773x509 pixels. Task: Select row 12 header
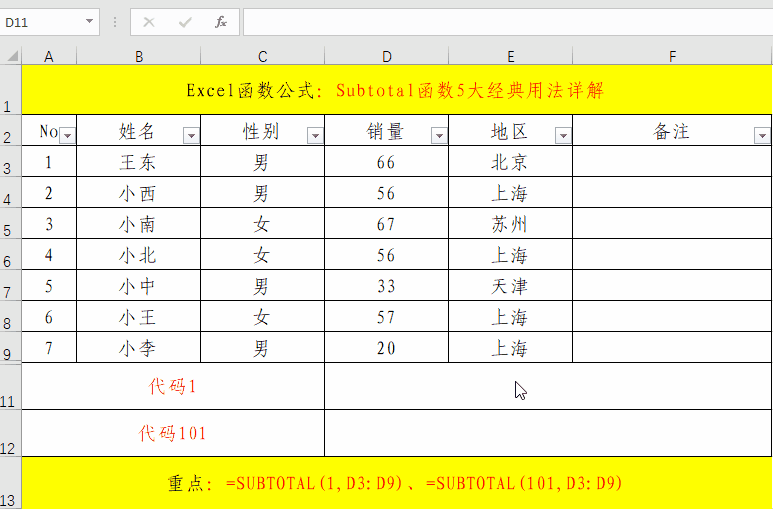[x=10, y=434]
